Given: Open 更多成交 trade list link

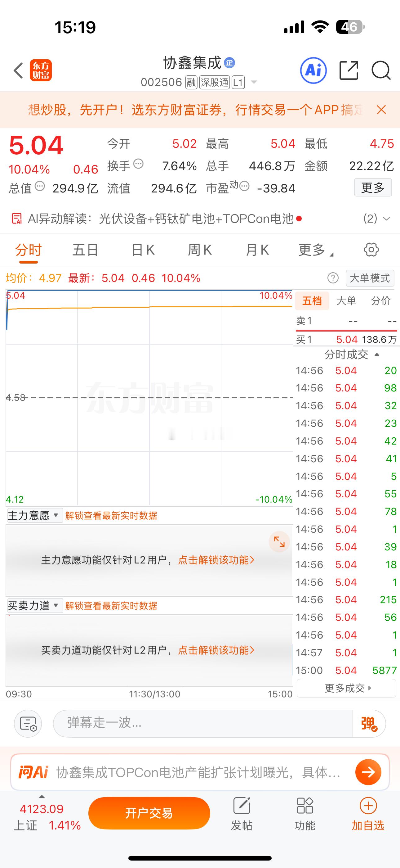Looking at the screenshot, I should (346, 688).
